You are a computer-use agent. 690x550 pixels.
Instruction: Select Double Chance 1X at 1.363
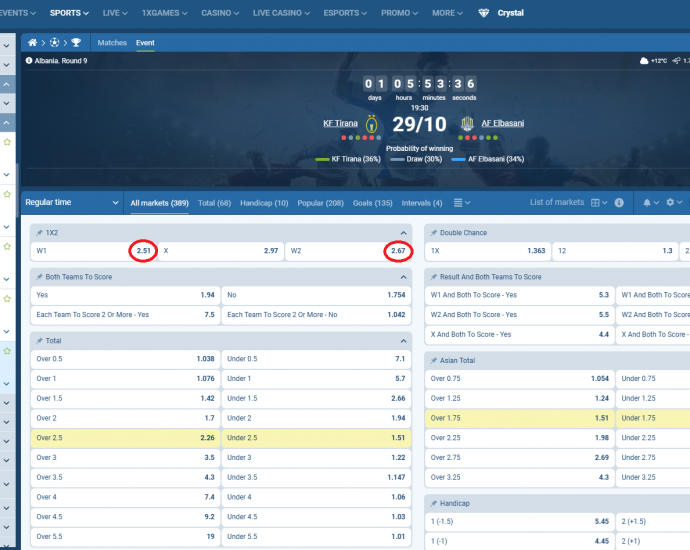488,251
